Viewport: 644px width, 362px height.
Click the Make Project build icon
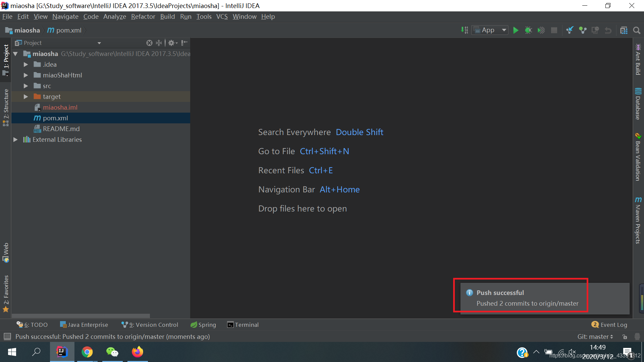(465, 30)
